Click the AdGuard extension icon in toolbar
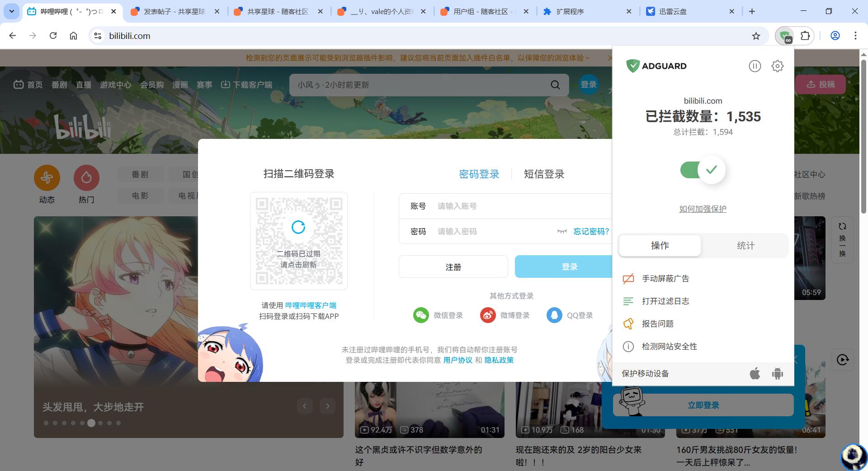 click(x=785, y=36)
